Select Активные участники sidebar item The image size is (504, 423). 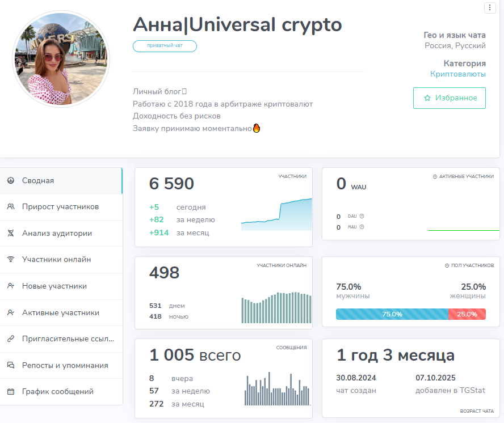pyautogui.click(x=61, y=312)
